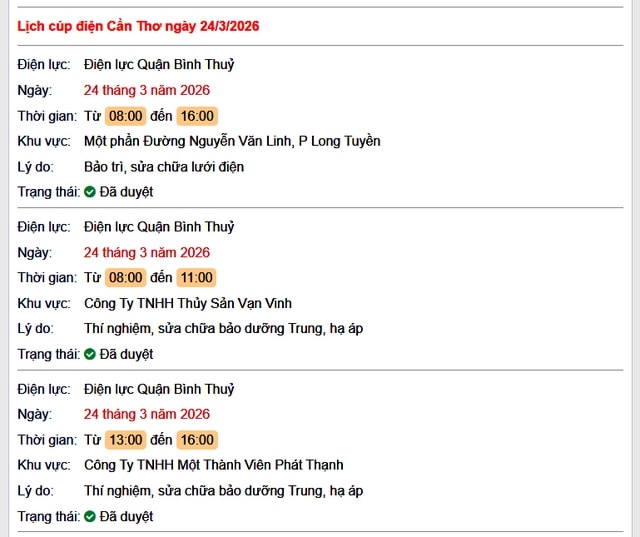Click the red date in the Phát Thạnh entry
The width and height of the screenshot is (640, 537).
(x=147, y=414)
